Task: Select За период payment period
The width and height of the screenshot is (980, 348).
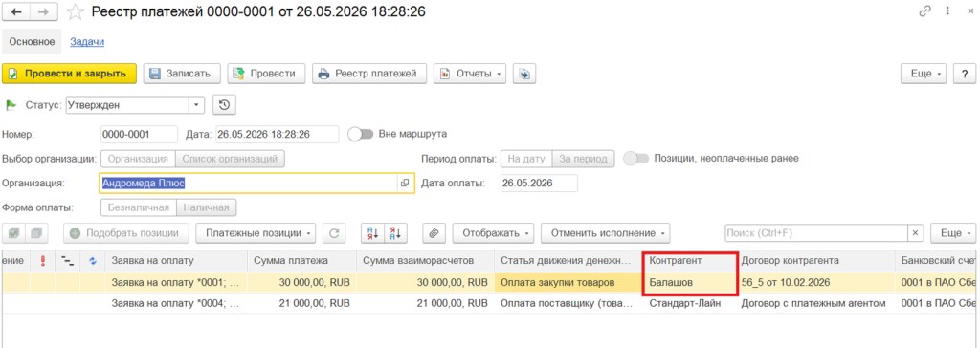Action: pyautogui.click(x=583, y=159)
